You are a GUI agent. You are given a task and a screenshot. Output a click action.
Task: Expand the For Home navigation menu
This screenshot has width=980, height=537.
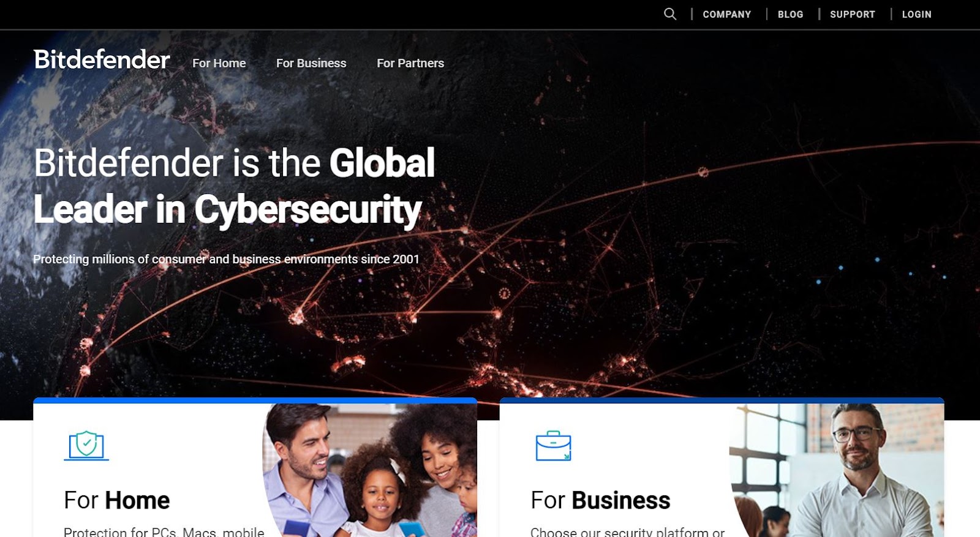tap(219, 63)
